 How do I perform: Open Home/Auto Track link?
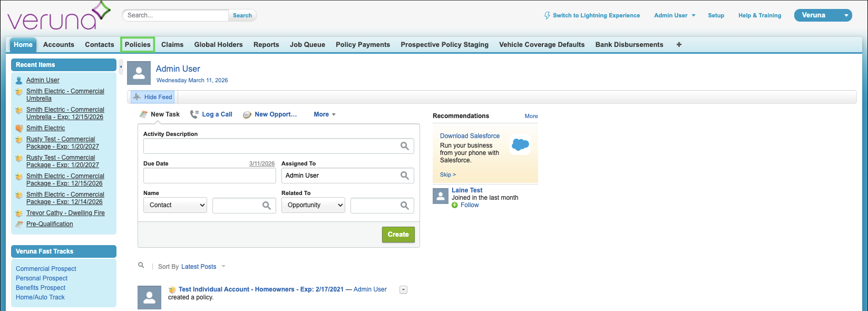(x=40, y=297)
